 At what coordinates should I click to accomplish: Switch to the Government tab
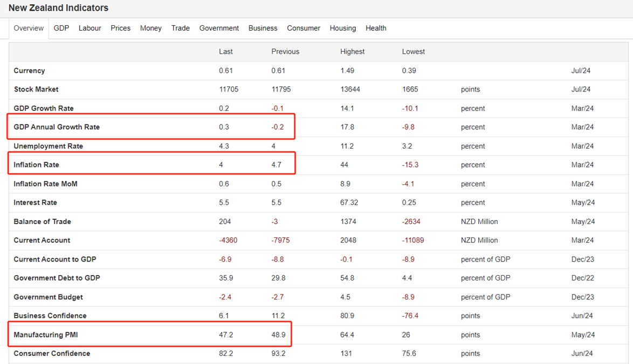(x=219, y=28)
